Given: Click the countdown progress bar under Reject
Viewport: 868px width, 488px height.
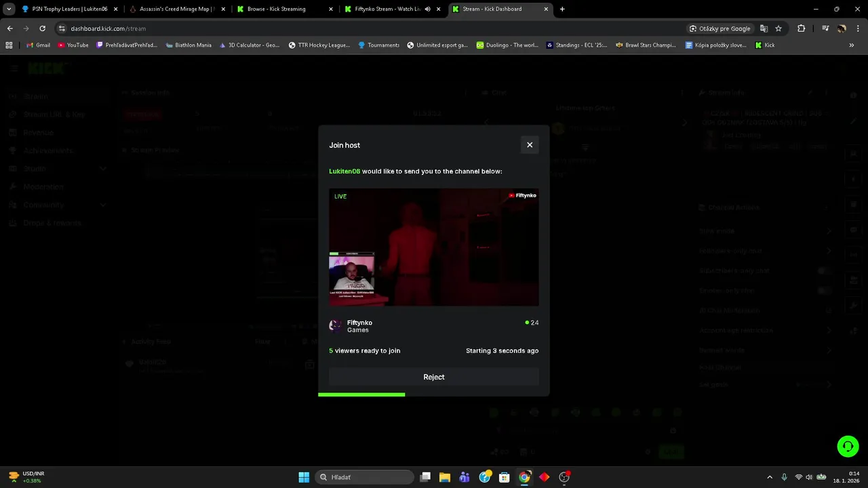Looking at the screenshot, I should [434, 394].
